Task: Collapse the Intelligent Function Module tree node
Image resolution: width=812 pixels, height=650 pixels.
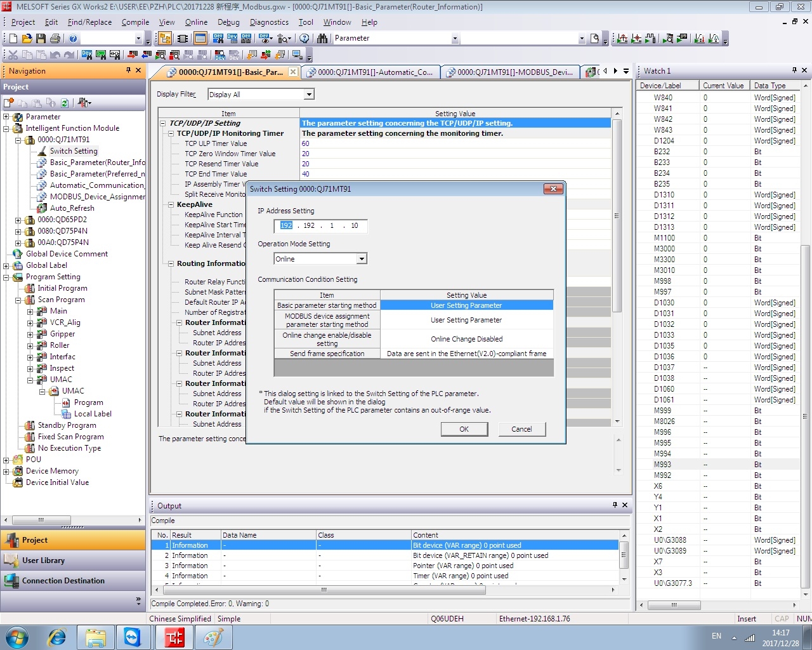Action: click(x=6, y=128)
